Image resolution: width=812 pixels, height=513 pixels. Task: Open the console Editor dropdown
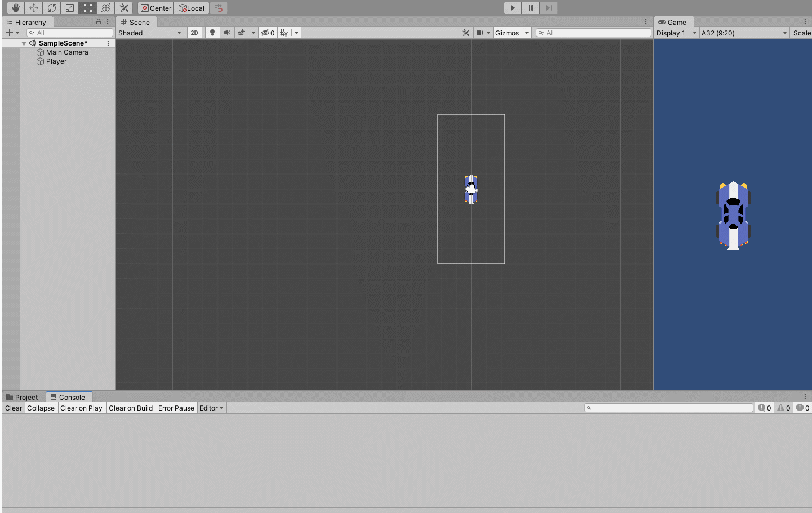tap(212, 408)
